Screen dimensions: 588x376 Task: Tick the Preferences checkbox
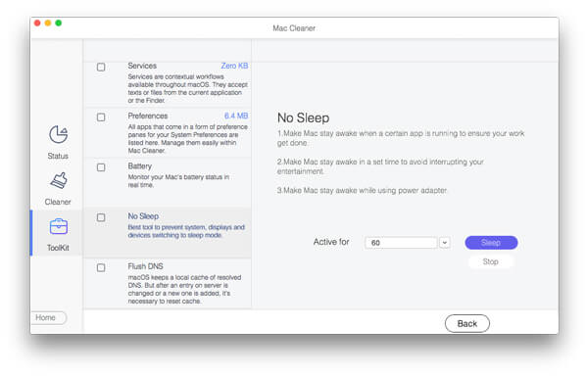(101, 117)
